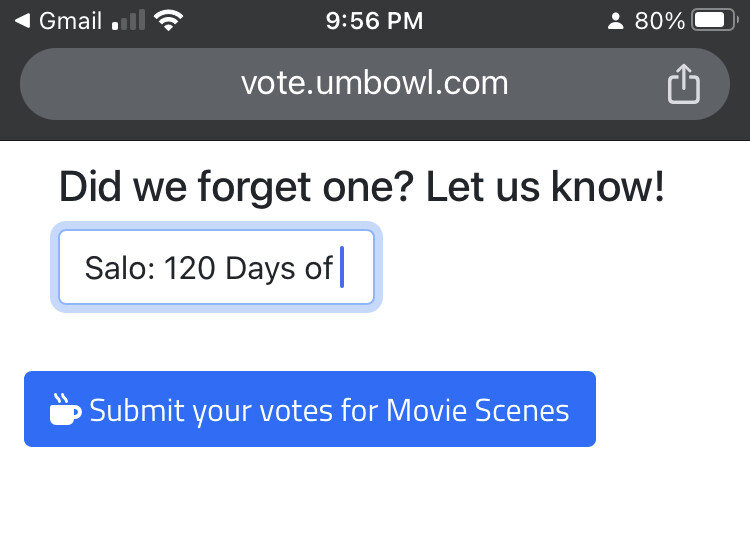Viewport: 750px width, 544px height.
Task: Tap the 80% battery percentage text
Action: pyautogui.click(x=660, y=21)
